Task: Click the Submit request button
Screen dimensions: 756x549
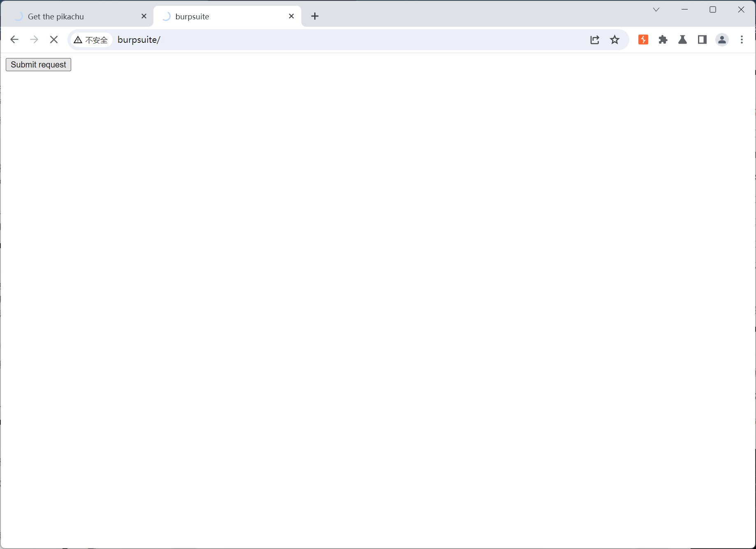Action: pyautogui.click(x=38, y=65)
